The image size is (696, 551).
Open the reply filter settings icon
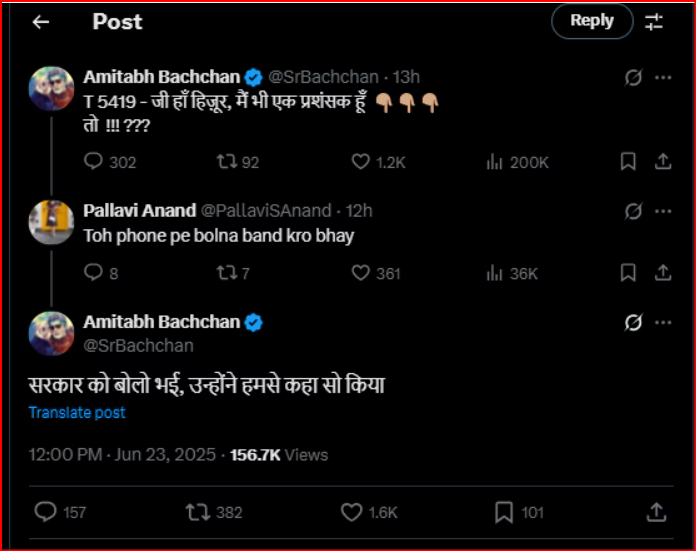point(654,22)
